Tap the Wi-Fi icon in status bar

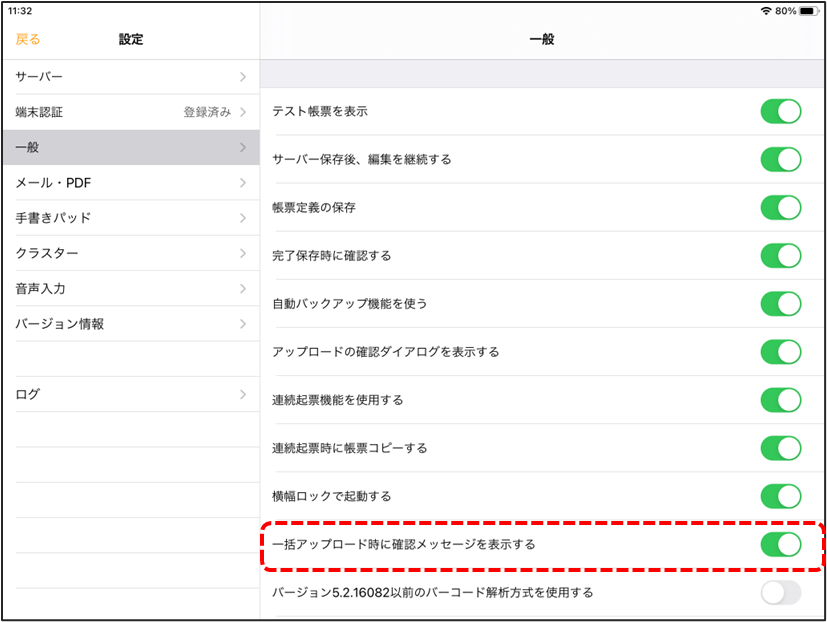pyautogui.click(x=766, y=10)
